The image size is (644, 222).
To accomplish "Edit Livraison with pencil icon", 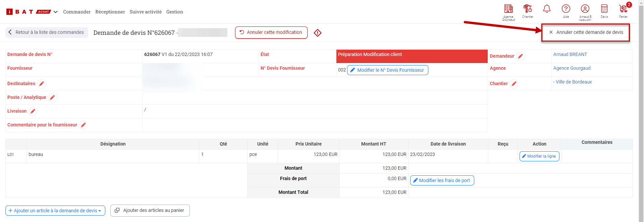I will coord(33,111).
